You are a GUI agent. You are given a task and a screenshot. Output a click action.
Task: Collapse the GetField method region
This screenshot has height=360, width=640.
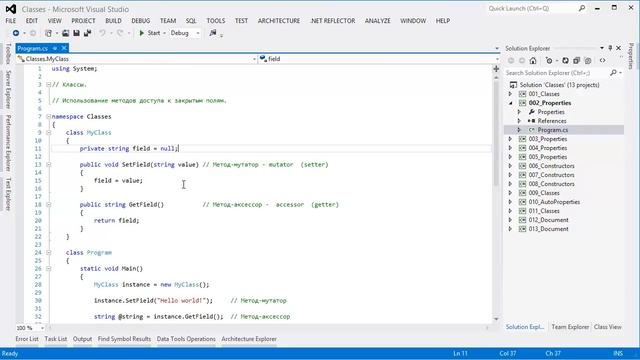48,204
